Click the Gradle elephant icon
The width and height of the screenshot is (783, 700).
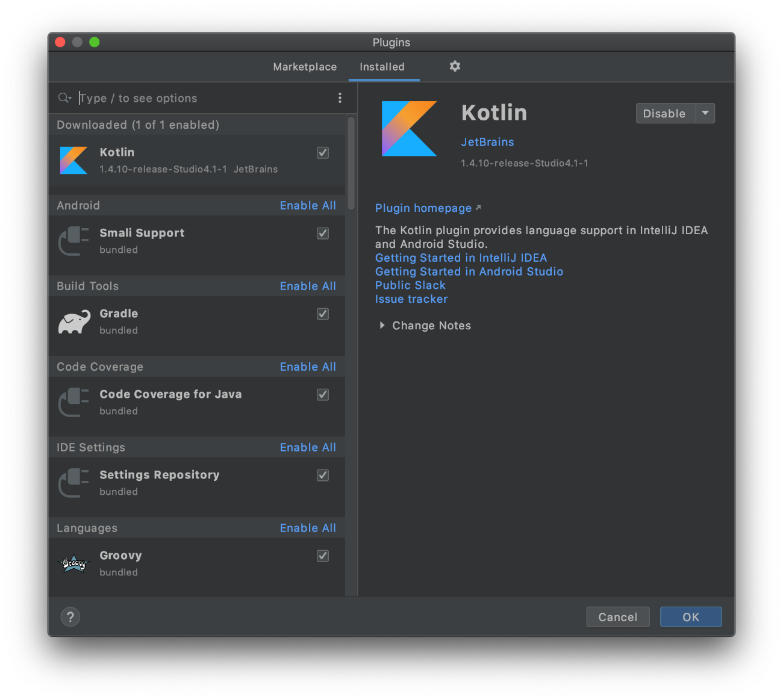(74, 322)
